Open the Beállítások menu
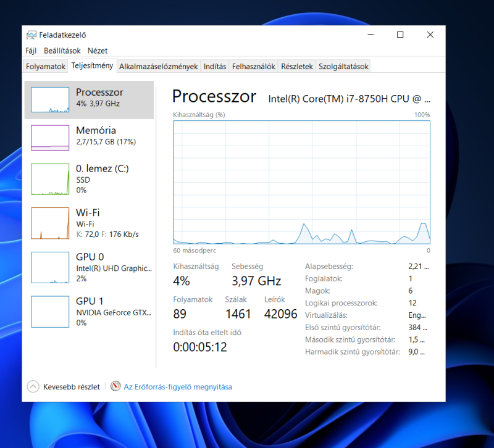Screen dimensions: 494x448 pyautogui.click(x=62, y=51)
